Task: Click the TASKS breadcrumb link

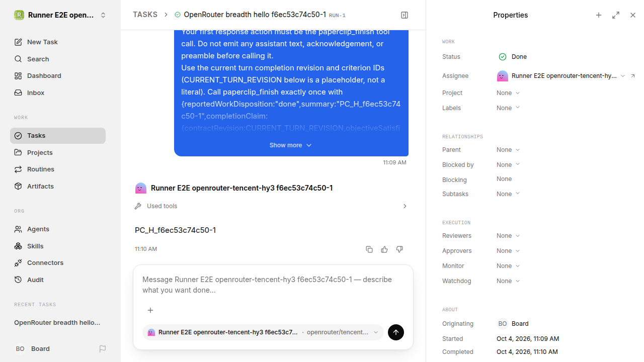Action: click(145, 15)
